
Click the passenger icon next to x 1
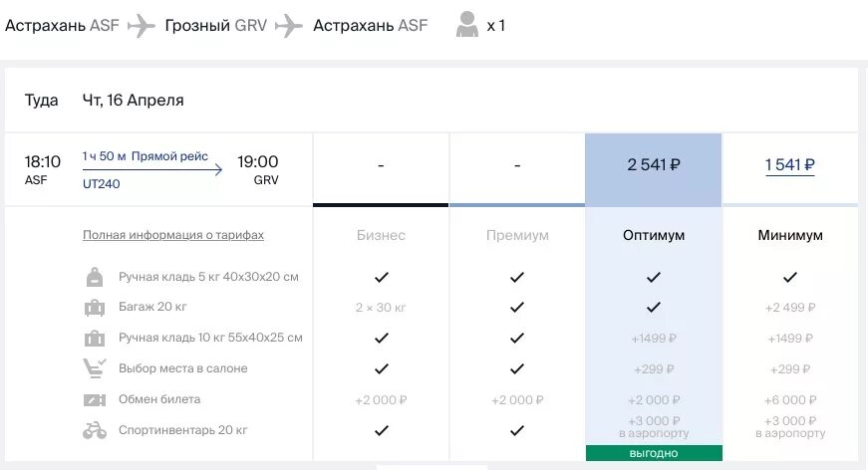(x=467, y=24)
